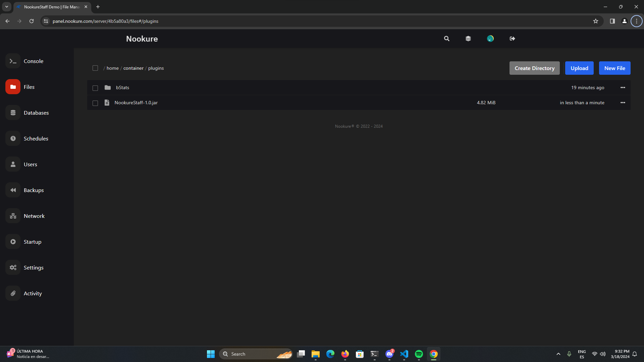The image size is (644, 362).
Task: Click the in less than a minute timestamp
Action: click(582, 103)
